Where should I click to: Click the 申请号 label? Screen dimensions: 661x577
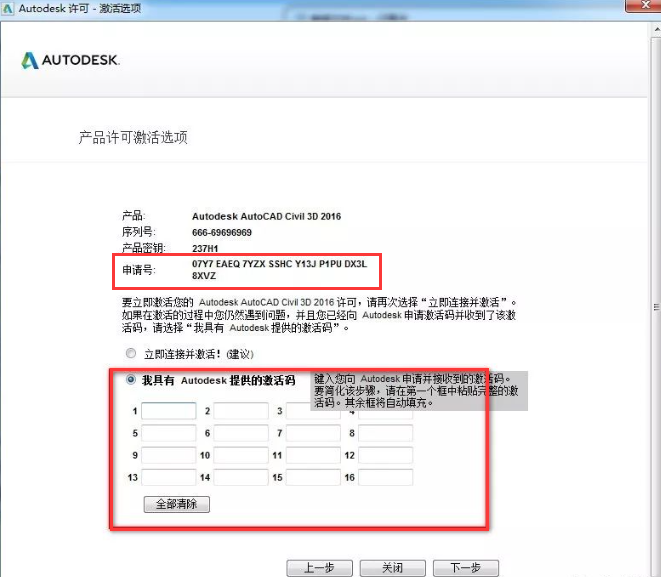tap(139, 270)
